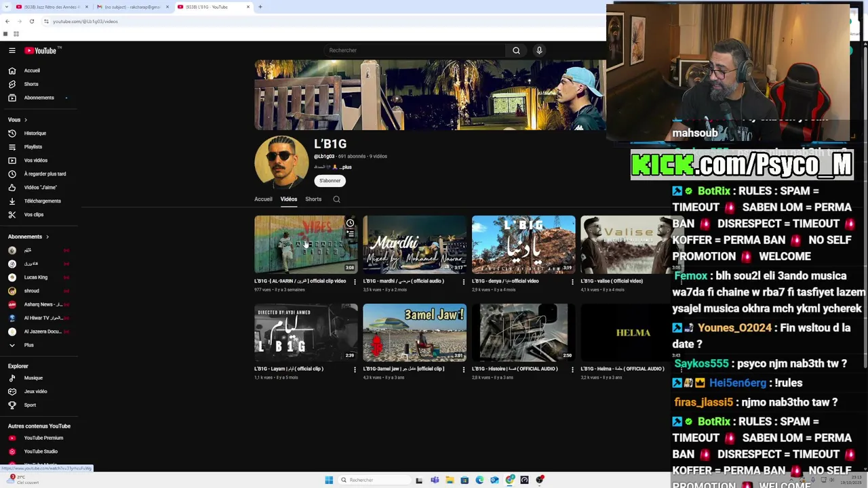Open browser tab search dropdown

tap(5, 7)
